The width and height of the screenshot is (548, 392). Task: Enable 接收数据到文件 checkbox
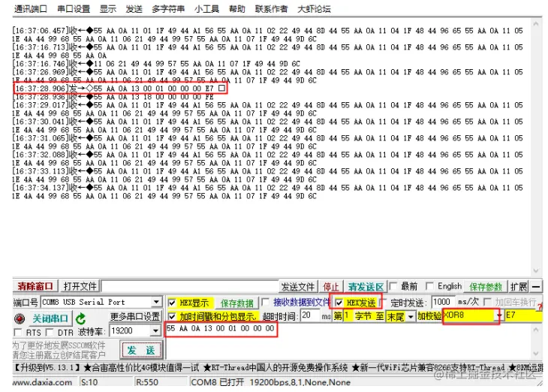[266, 302]
